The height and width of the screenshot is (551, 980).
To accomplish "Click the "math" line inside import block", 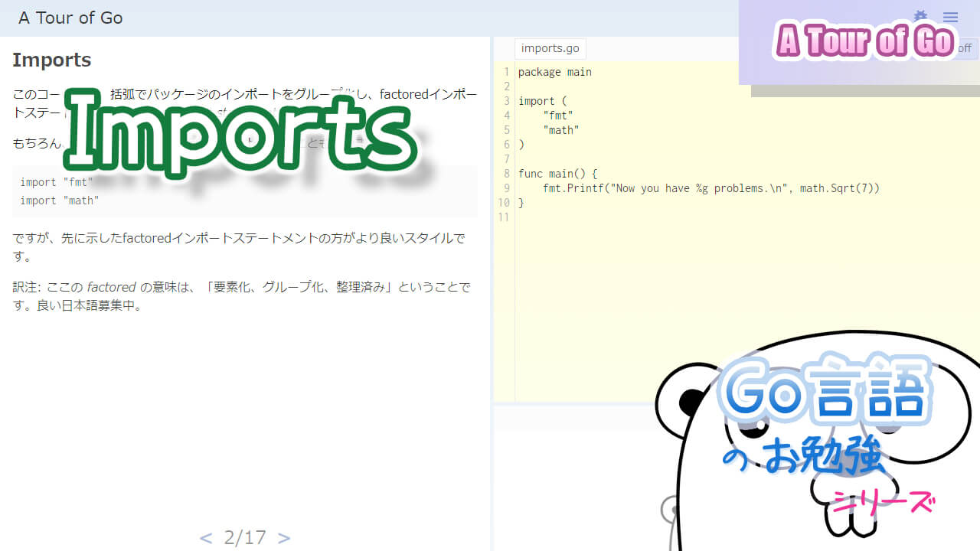I will point(561,130).
